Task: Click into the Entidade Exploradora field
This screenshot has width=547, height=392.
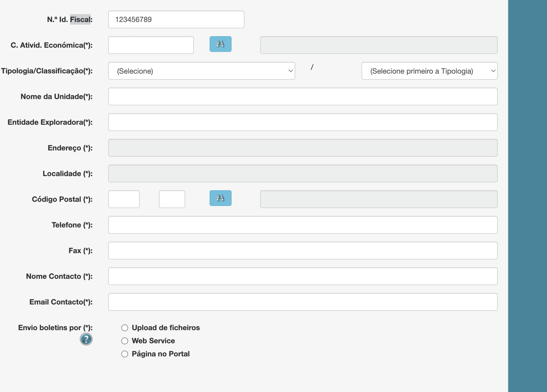Action: (303, 122)
